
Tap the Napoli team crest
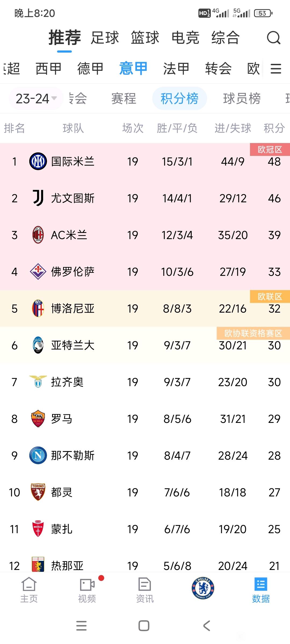click(x=38, y=455)
